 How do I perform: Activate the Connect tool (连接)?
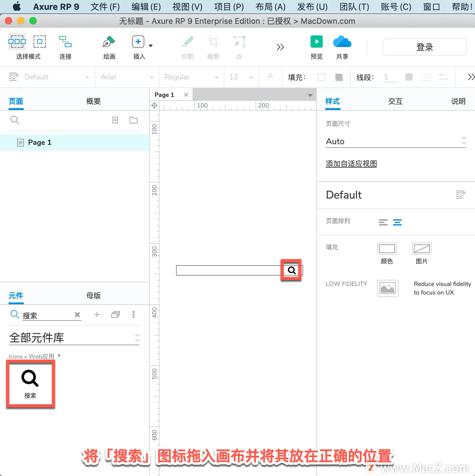pyautogui.click(x=65, y=42)
